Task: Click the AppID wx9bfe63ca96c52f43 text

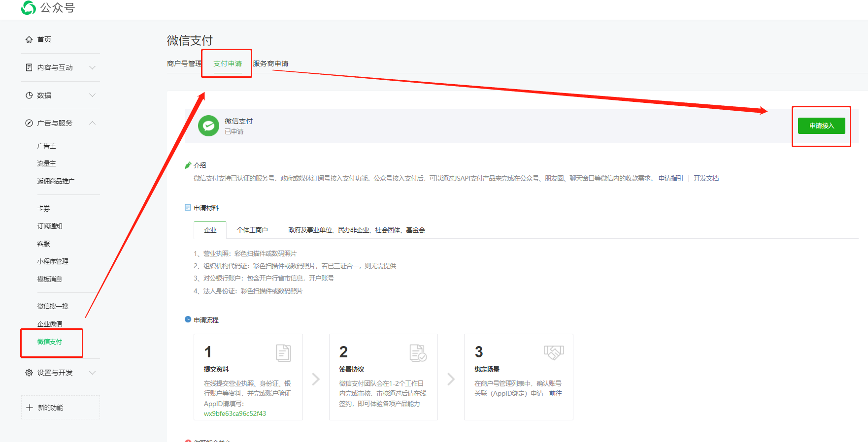Action: [235, 413]
